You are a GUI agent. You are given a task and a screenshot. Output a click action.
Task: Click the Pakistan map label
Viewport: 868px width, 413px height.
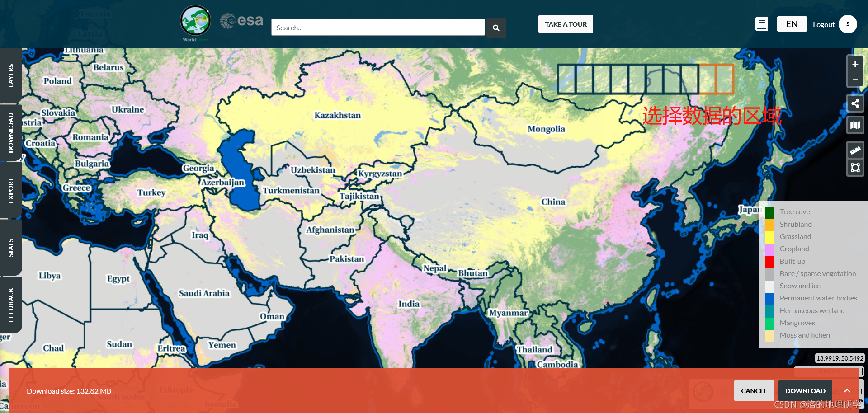(346, 259)
